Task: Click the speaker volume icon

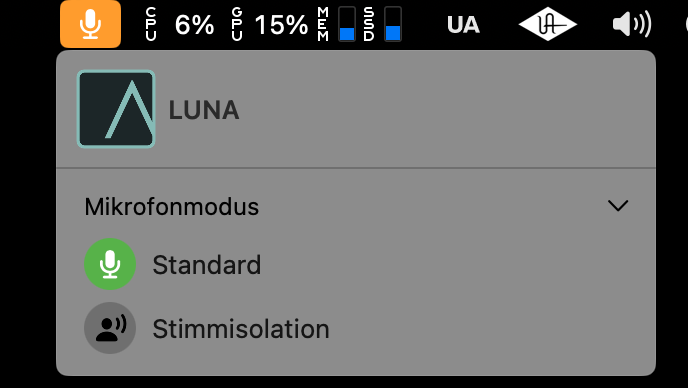Action: pos(632,24)
